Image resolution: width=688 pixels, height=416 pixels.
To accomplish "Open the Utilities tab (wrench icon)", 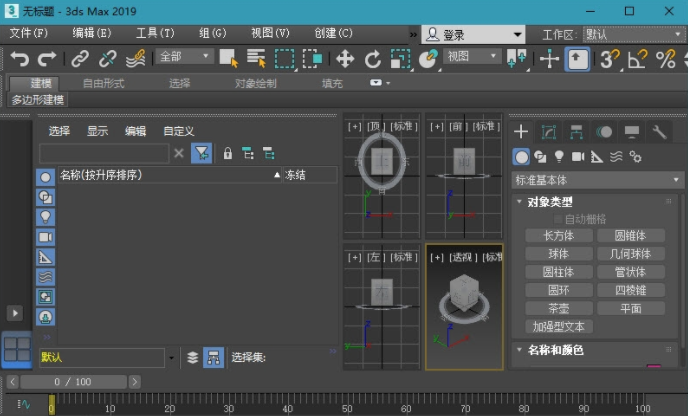I will coord(660,132).
